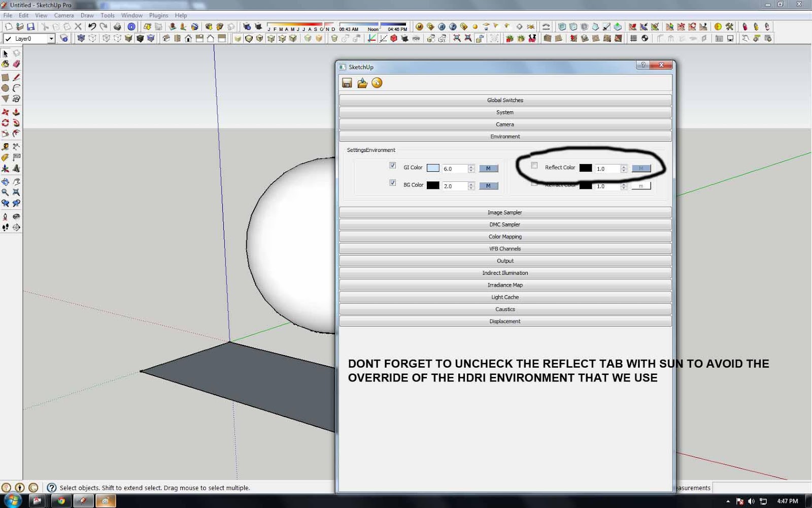Viewport: 812px width, 508px height.
Task: Open the Indirect Illumination panel
Action: pyautogui.click(x=505, y=273)
